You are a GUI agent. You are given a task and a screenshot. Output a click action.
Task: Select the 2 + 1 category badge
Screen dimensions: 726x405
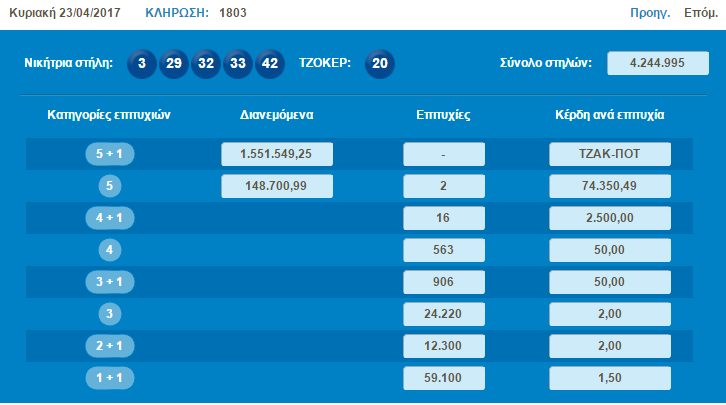[110, 346]
